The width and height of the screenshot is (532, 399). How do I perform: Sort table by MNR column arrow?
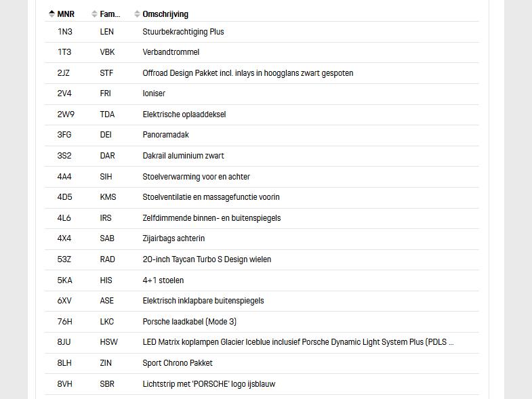pos(52,14)
